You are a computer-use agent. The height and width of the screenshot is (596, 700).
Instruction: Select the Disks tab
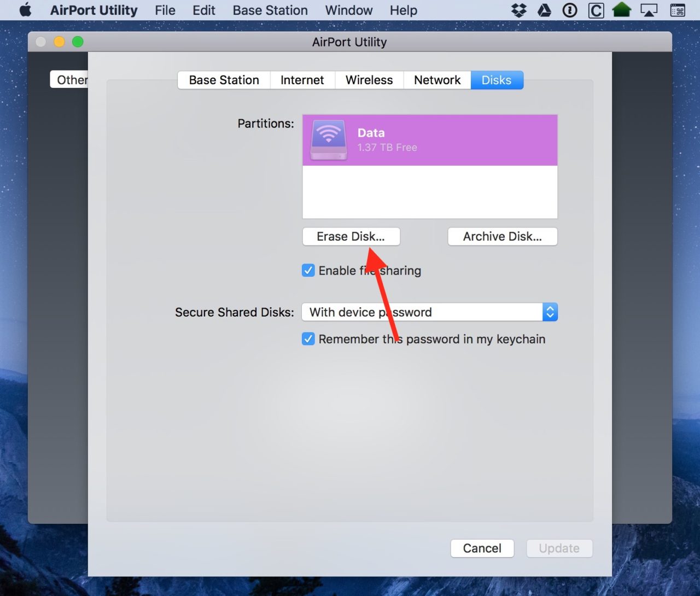pyautogui.click(x=497, y=80)
